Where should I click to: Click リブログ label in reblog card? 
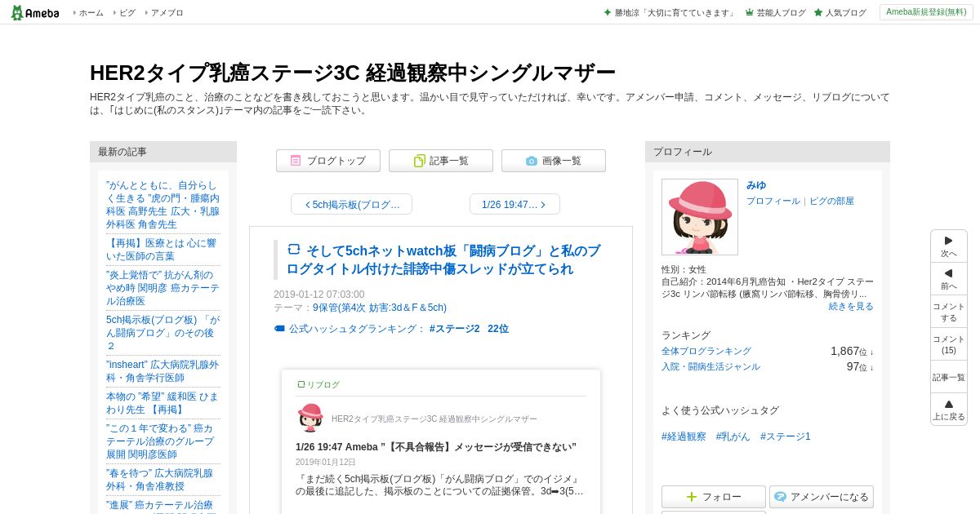click(x=318, y=384)
